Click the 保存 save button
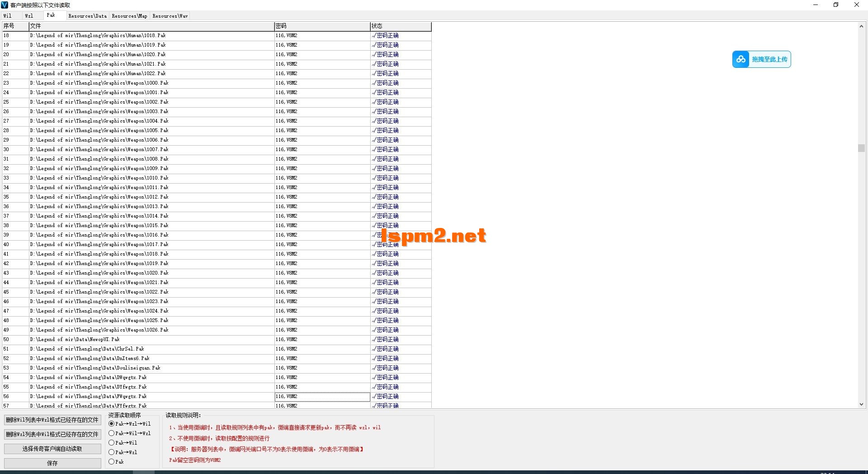 52,463
